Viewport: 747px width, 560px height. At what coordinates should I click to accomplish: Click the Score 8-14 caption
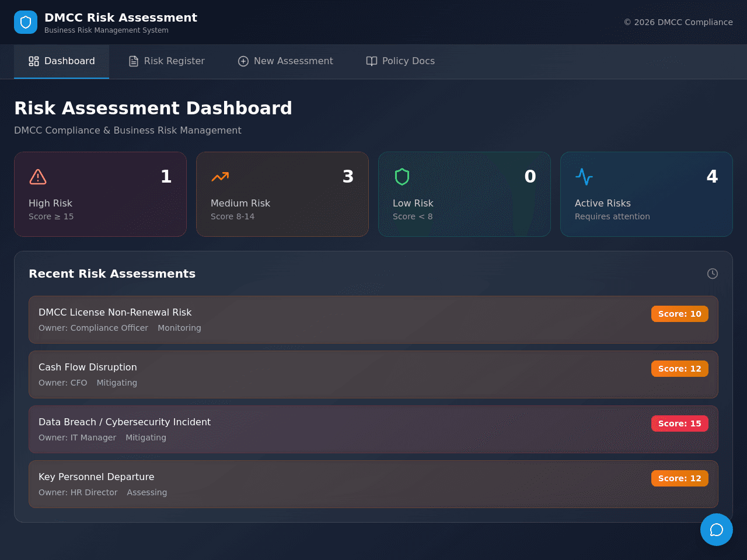pos(233,216)
